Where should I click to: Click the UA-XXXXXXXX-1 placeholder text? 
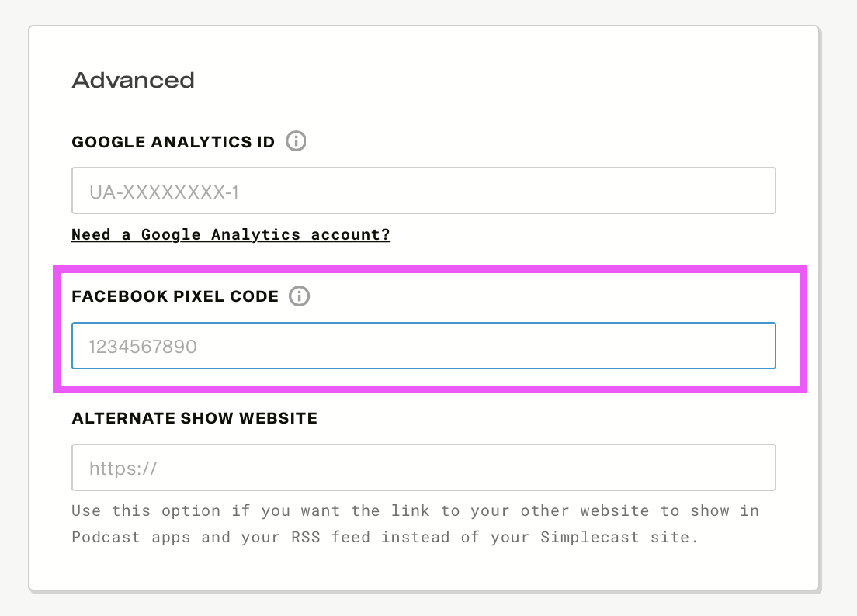tap(164, 192)
